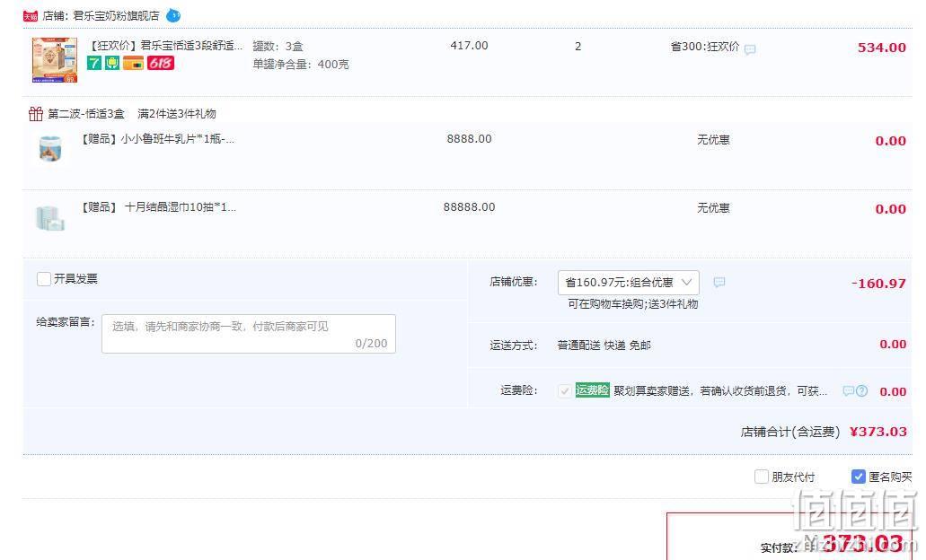This screenshot has width=926, height=560.
Task: Open the 【赠品】十月结晶湿巾10抽 gift link
Action: point(158,207)
